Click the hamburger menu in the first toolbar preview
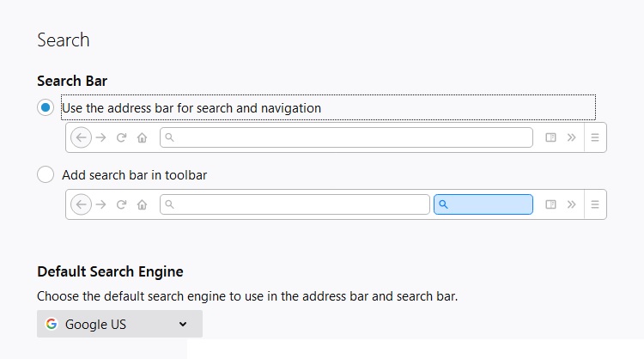The width and height of the screenshot is (644, 359). (595, 137)
